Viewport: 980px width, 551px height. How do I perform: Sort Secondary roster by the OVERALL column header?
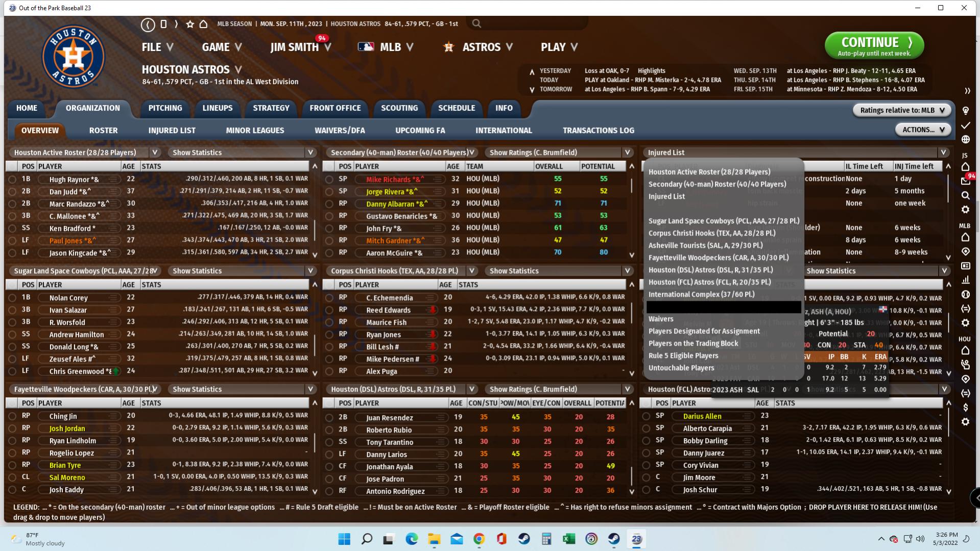click(556, 166)
